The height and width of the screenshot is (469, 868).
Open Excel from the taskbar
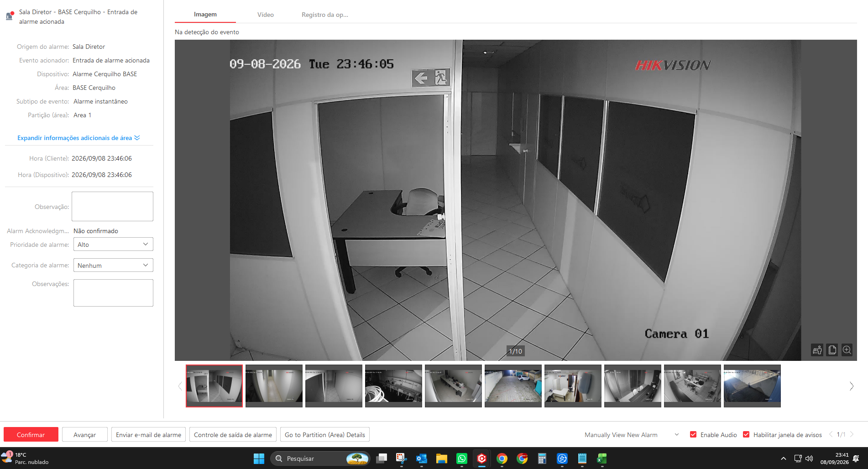602,459
